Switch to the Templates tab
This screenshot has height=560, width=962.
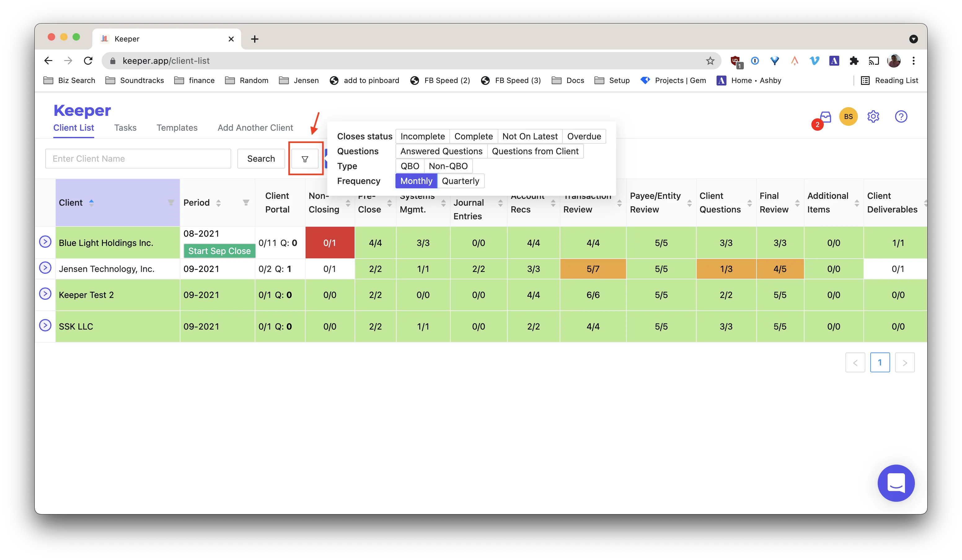(x=177, y=128)
